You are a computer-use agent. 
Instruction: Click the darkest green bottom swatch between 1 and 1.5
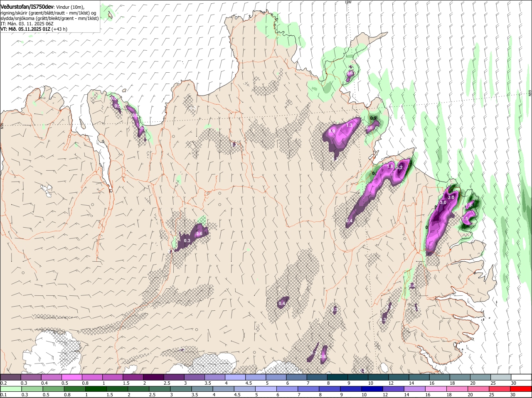(x=96, y=389)
